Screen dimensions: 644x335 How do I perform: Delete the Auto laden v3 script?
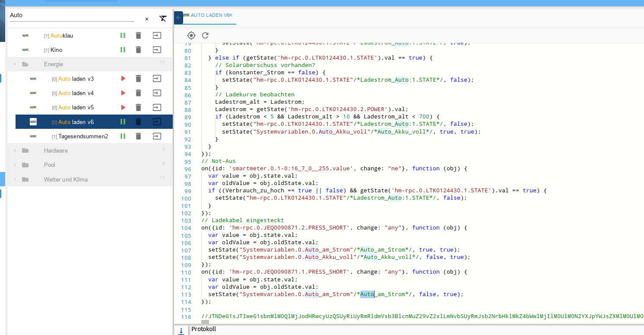click(138, 79)
